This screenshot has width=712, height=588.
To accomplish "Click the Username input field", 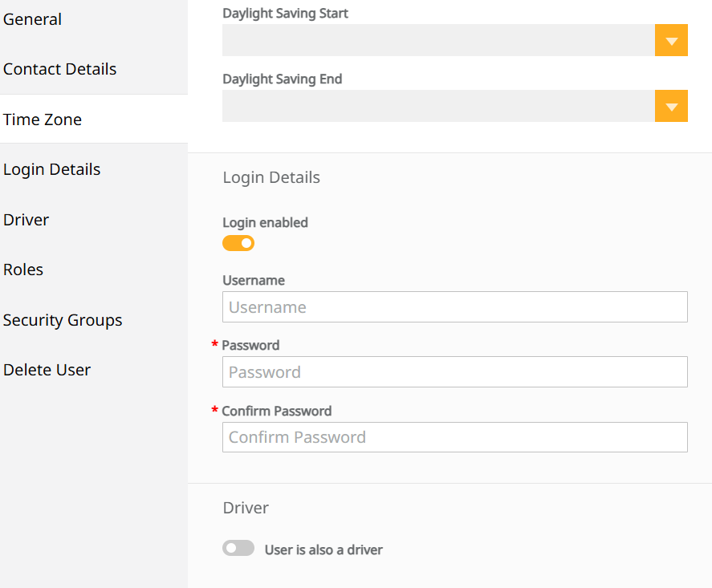I will [455, 307].
